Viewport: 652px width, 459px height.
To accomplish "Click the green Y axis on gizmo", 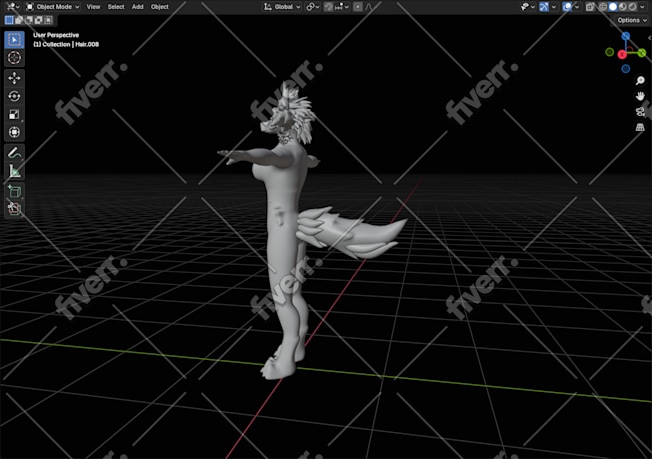I will coord(642,52).
